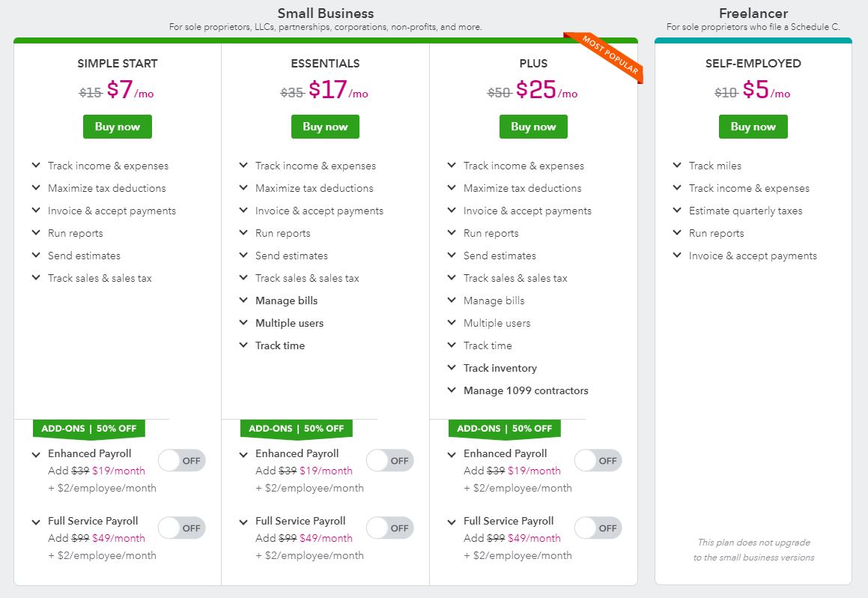Expand Track time chevron under Essentials
Screen dimensions: 868x598
(243, 345)
